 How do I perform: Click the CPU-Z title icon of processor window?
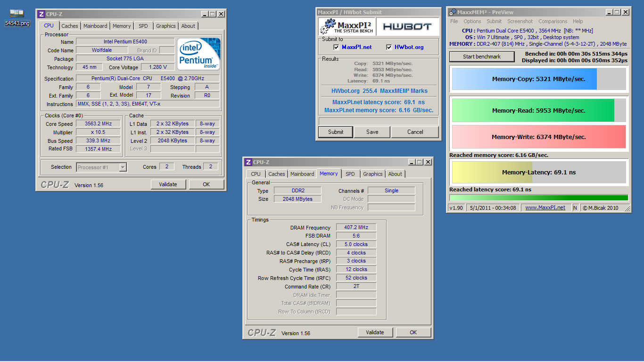(41, 14)
